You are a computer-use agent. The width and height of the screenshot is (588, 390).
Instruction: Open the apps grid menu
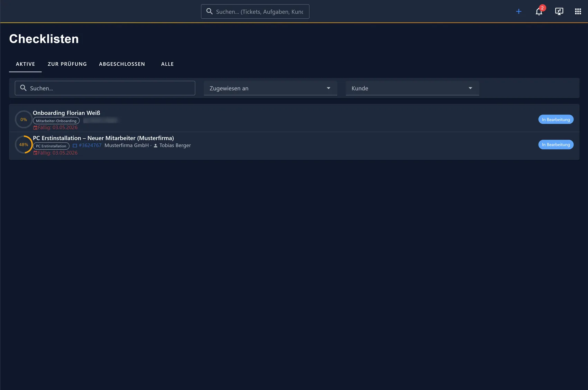(x=578, y=11)
